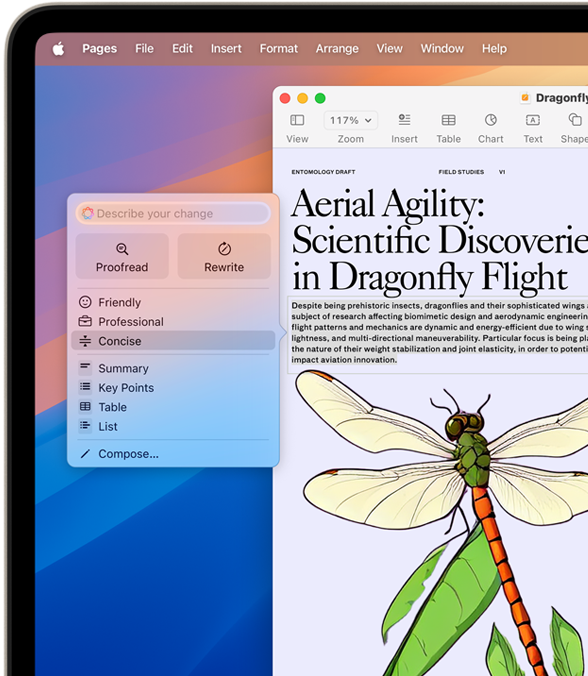588x676 pixels.
Task: Click the FIELD STUDIES header text
Action: (461, 172)
